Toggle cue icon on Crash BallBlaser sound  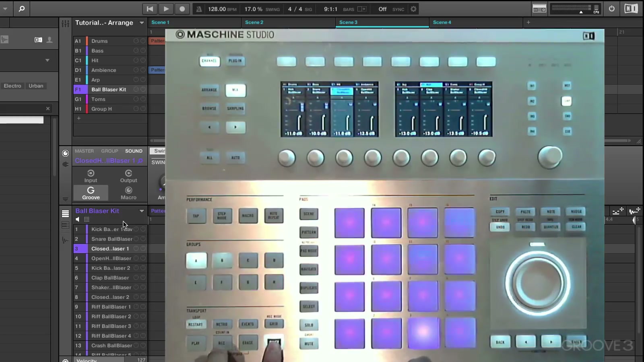143,345
